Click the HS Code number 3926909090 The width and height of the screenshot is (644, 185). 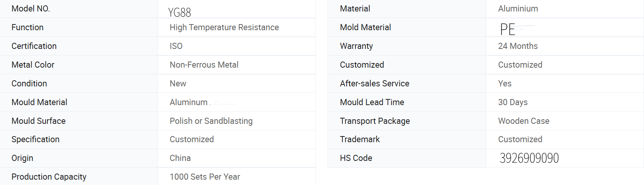pyautogui.click(x=529, y=158)
